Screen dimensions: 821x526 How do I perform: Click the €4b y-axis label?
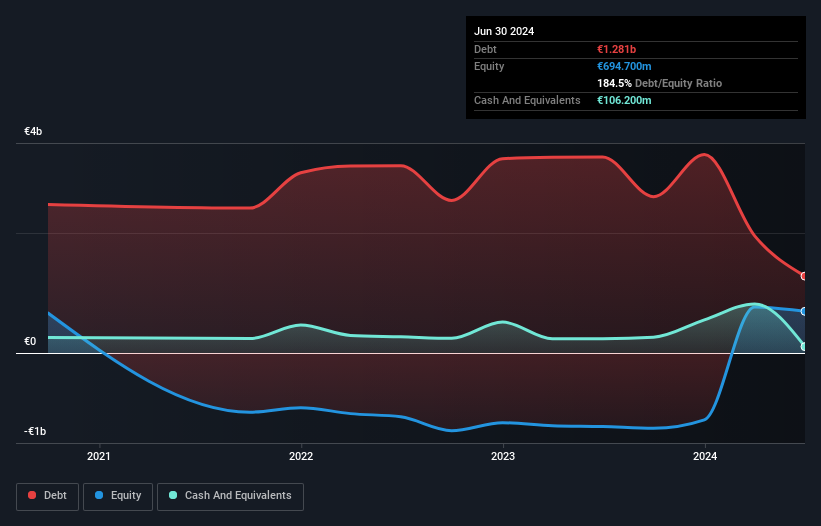[33, 131]
